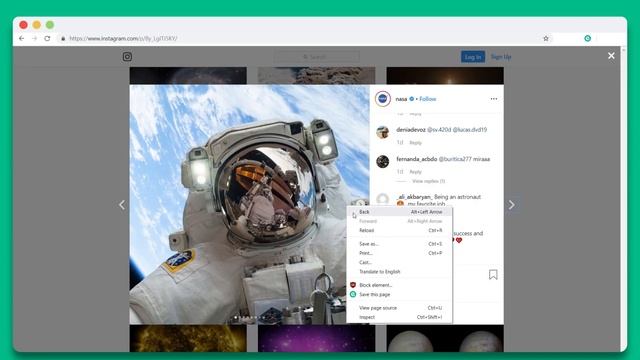The image size is (640, 360).
Task: Open _ali_akbaryan_ username link
Action: [x=414, y=197]
